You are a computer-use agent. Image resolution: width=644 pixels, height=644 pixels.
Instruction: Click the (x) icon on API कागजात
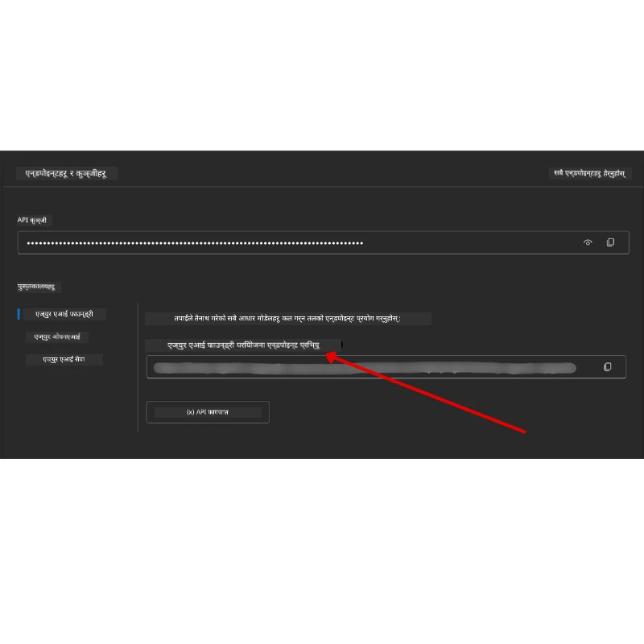(x=188, y=412)
